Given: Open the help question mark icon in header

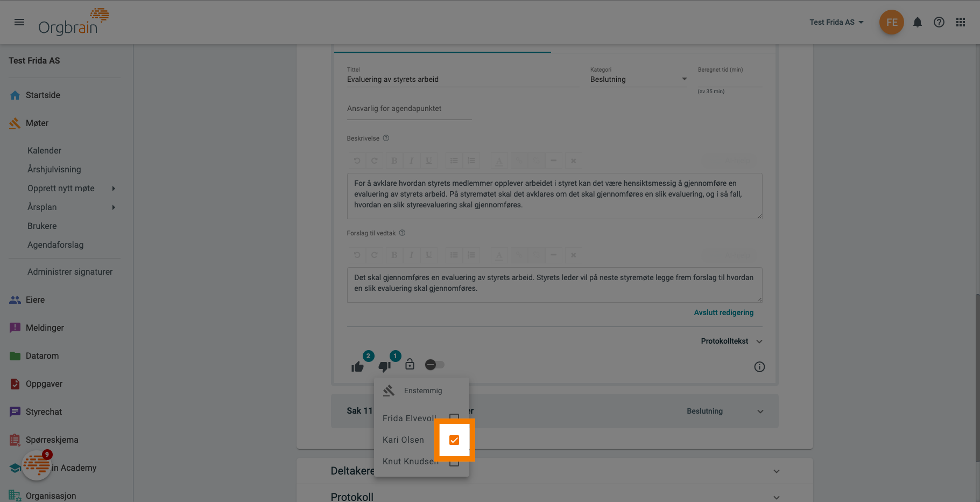Looking at the screenshot, I should pyautogui.click(x=939, y=22).
